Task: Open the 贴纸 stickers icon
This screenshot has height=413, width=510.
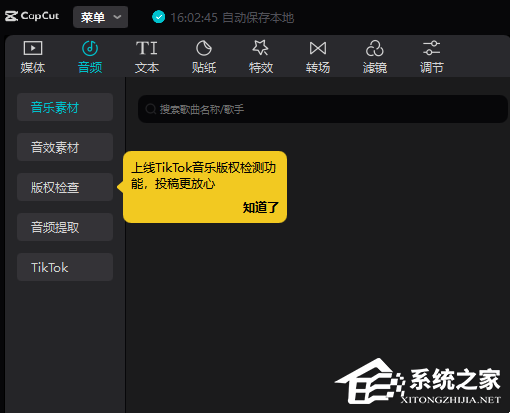Action: [204, 48]
